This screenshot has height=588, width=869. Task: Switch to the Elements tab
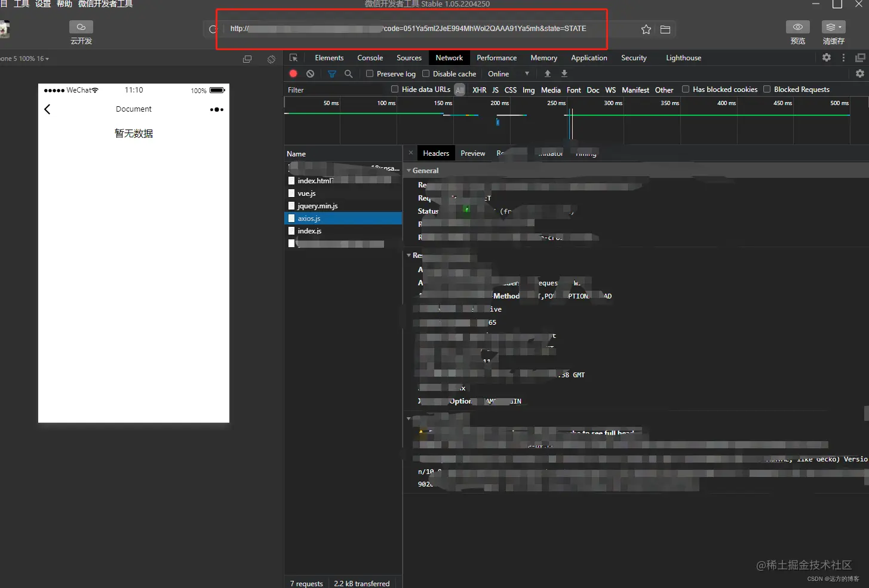tap(329, 58)
